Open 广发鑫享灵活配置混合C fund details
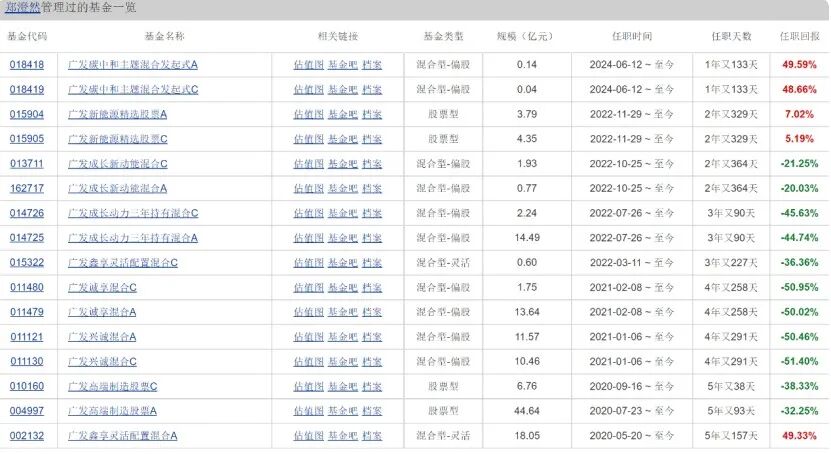The width and height of the screenshot is (831, 454). (123, 263)
